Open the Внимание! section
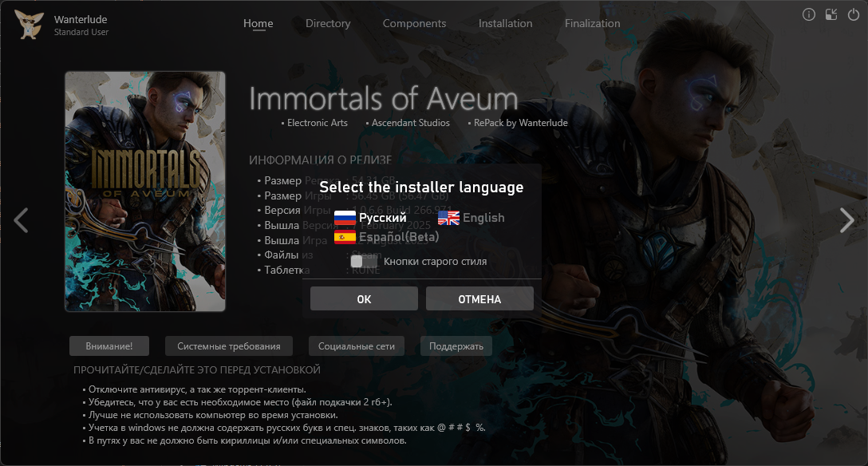Screen dimensions: 868x466 109,346
